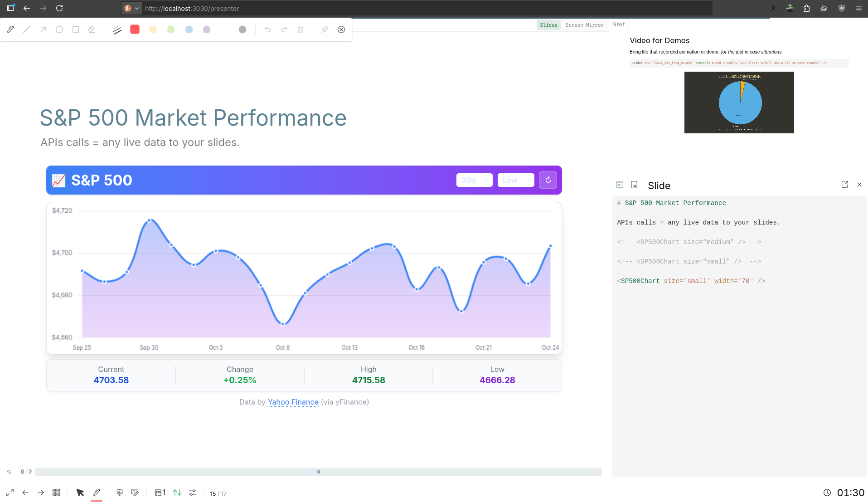This screenshot has height=503, width=868.
Task: Toggle drawing mode in bottom bar
Action: [97, 493]
